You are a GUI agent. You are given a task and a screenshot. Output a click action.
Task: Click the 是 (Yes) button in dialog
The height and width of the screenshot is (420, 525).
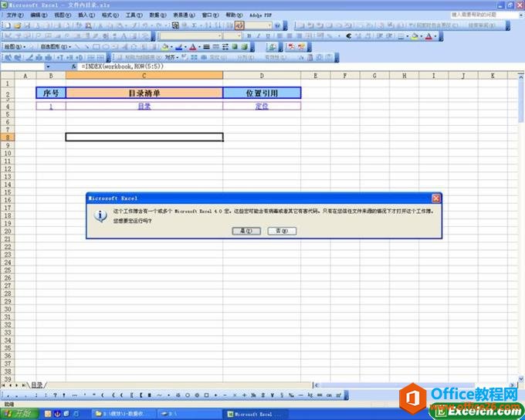(x=246, y=231)
